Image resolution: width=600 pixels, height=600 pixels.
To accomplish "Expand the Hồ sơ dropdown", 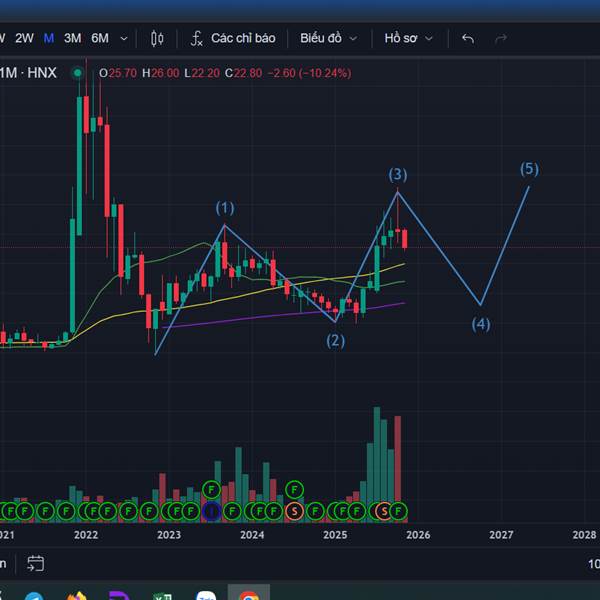I will [x=408, y=38].
